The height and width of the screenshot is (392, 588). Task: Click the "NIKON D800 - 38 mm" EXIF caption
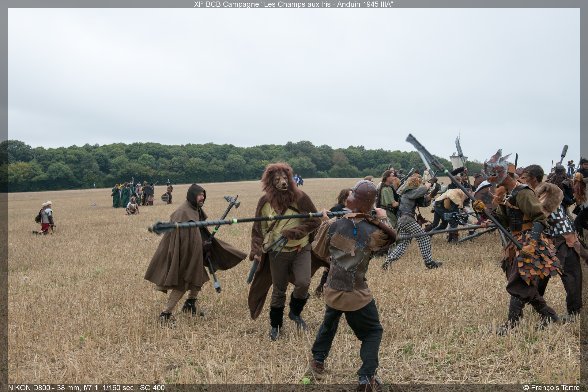[x=86, y=388]
